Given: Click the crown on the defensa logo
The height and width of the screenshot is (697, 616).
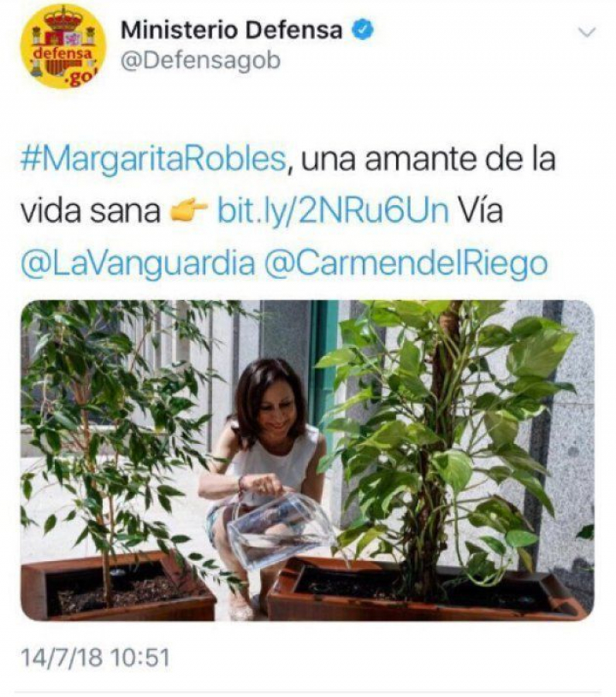Looking at the screenshot, I should coord(63,19).
